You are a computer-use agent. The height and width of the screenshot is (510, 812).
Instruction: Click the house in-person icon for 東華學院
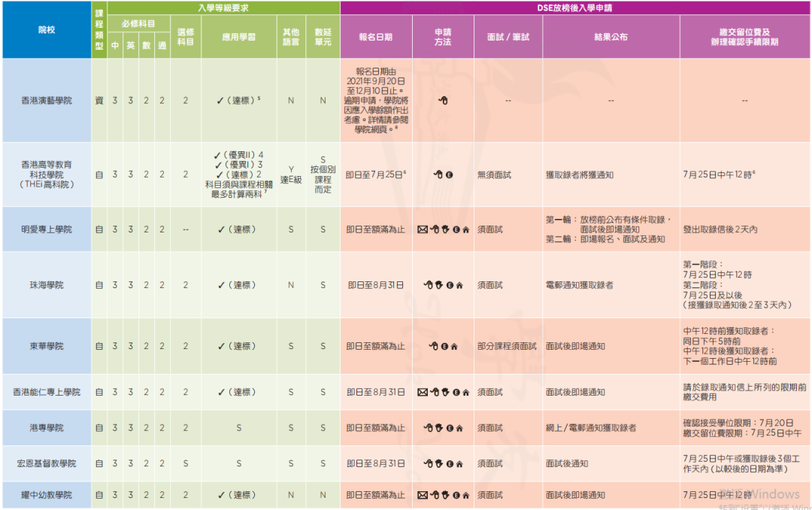[x=454, y=346]
